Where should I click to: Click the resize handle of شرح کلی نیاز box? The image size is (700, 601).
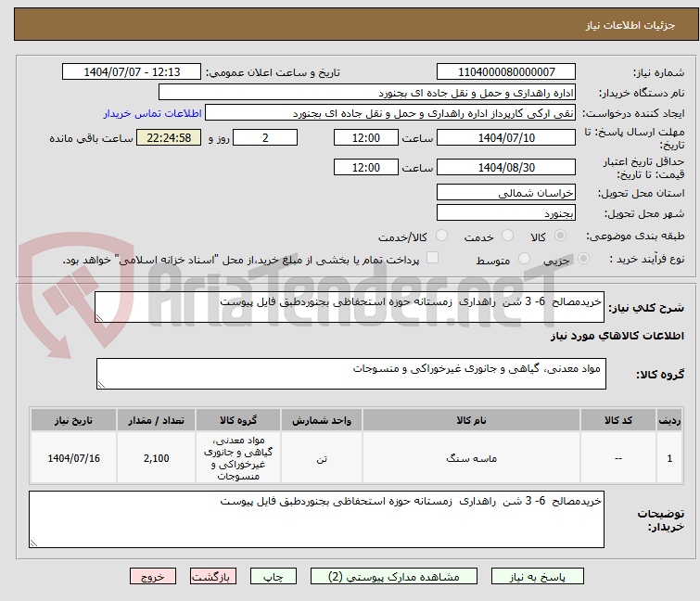tap(99, 318)
